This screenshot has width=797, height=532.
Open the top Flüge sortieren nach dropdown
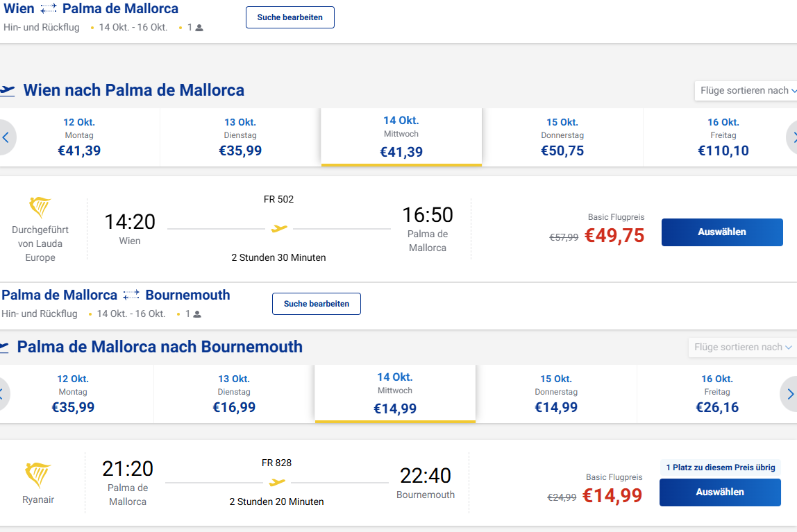746,90
